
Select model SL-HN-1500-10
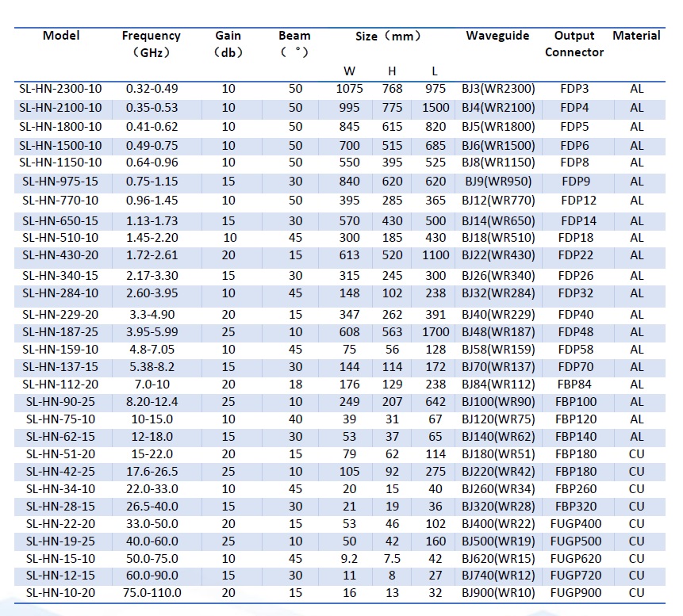(60, 145)
